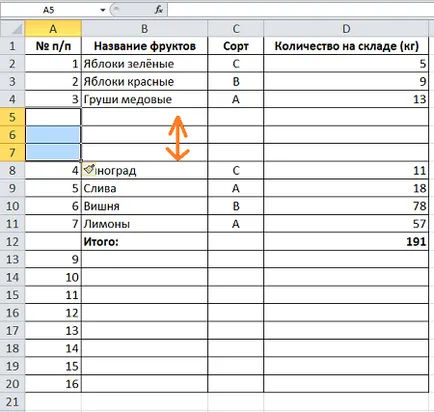The height and width of the screenshot is (412, 434).
Task: Click sort cell 'A' in Лимоны row
Action: (236, 224)
